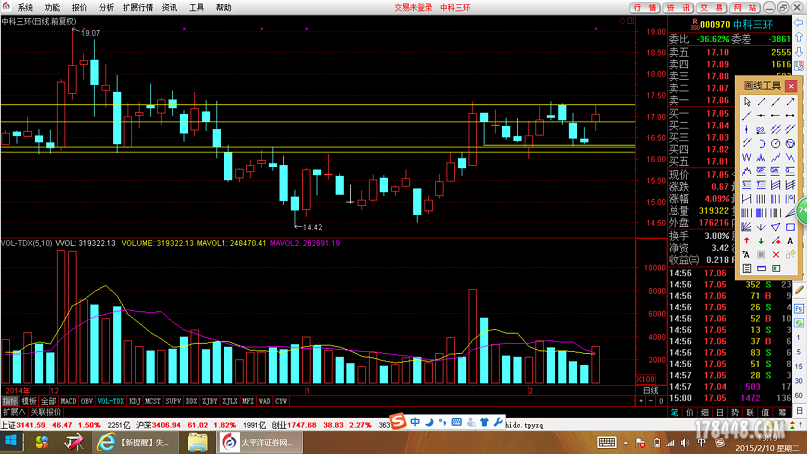807x454 pixels.
Task: Select the rectangle drawing tool
Action: pyautogui.click(x=790, y=226)
